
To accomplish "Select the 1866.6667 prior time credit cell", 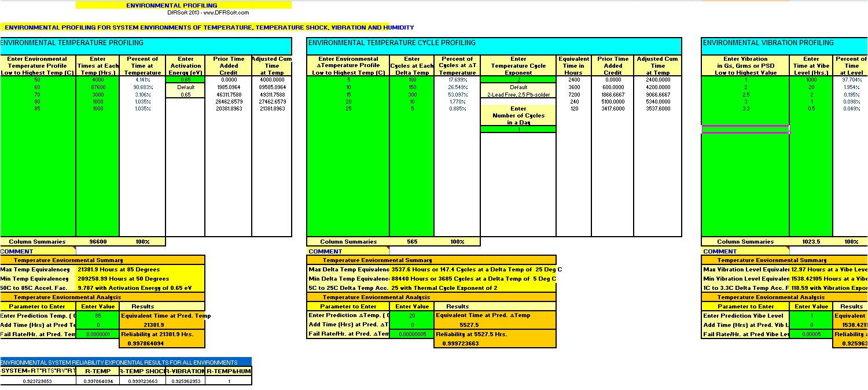I will point(613,94).
